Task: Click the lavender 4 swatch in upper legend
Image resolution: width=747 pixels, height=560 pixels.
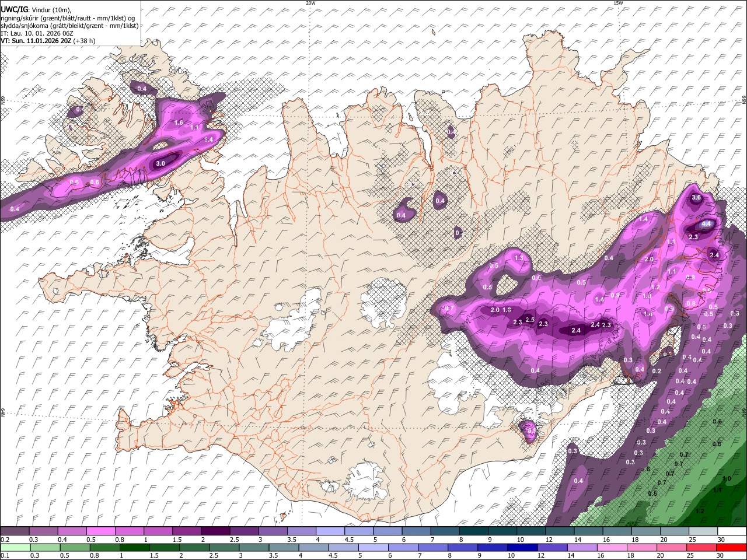Action: [330, 531]
